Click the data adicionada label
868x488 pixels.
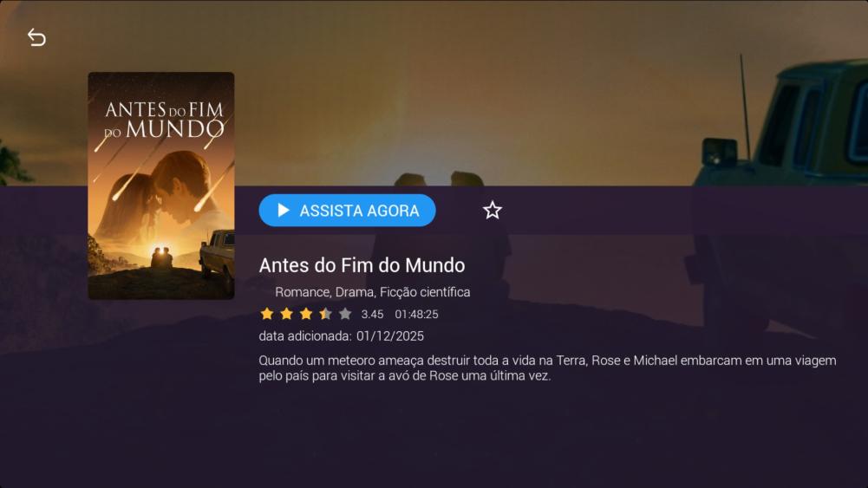pos(305,335)
